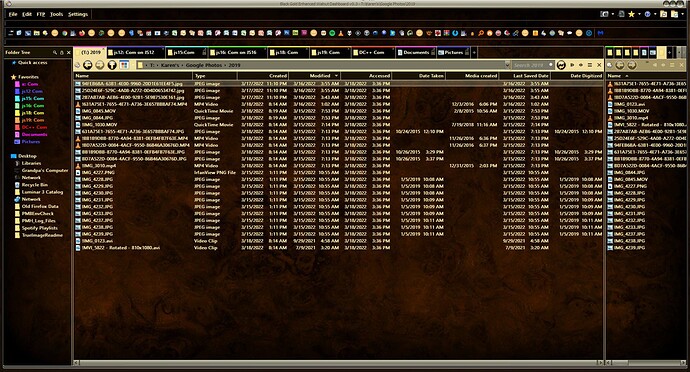Close the left file pane with X
Viewport: 690px width, 372px height.
pos(599,65)
